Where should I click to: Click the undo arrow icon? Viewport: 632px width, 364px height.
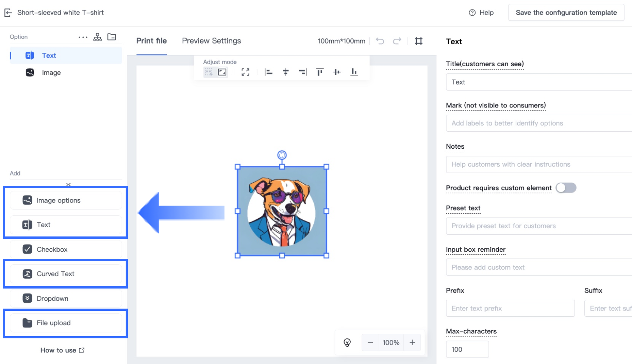coord(380,41)
